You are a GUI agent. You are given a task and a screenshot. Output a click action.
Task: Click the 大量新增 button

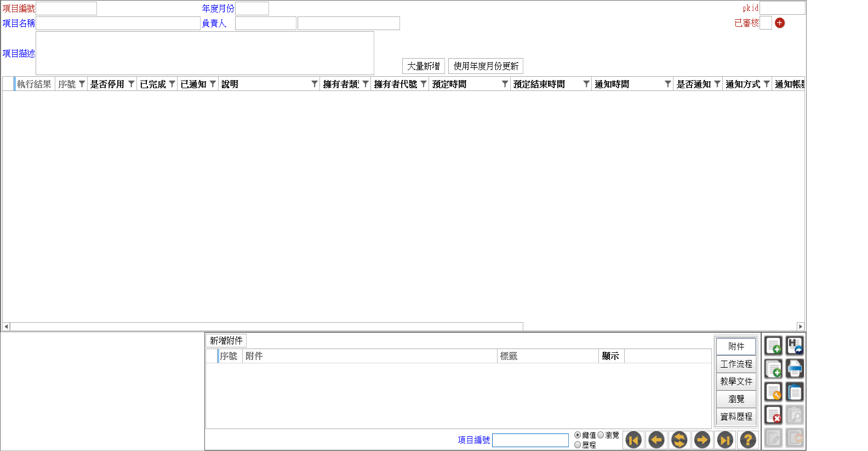coord(424,66)
